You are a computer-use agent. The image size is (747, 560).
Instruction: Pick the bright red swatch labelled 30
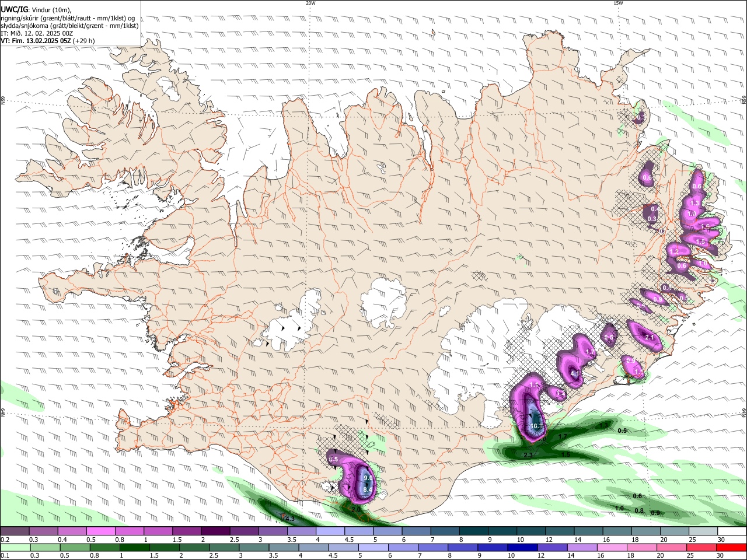(732, 547)
